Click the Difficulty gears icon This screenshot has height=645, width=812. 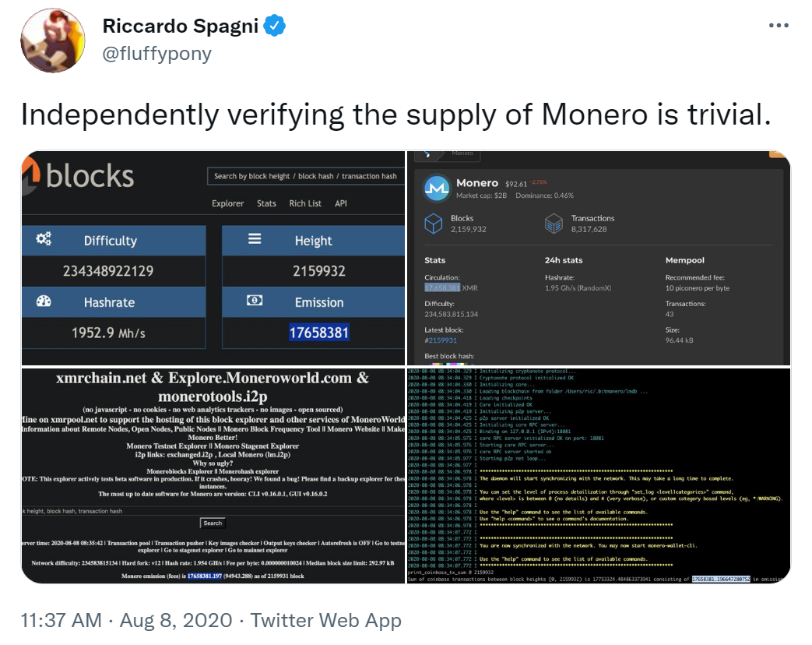44,240
